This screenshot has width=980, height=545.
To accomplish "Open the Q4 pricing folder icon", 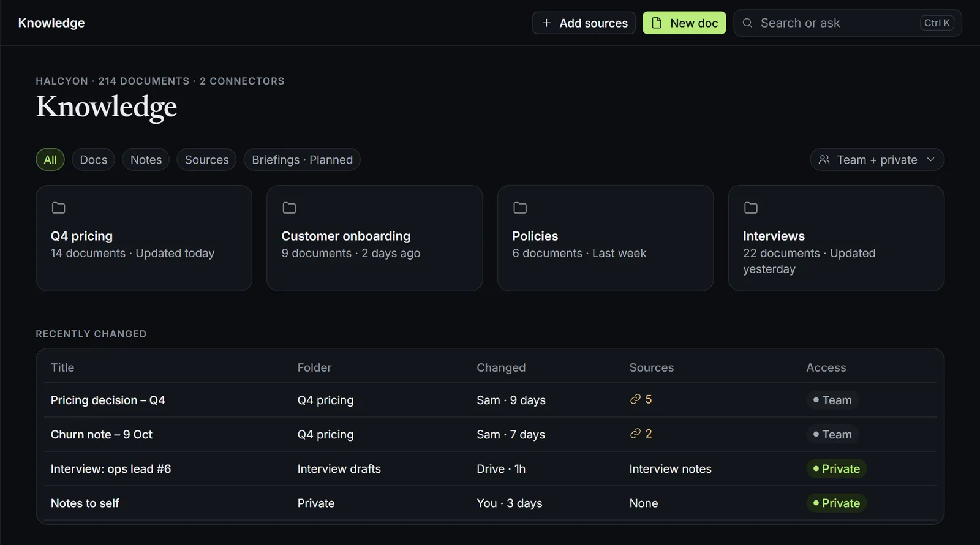I will click(58, 208).
